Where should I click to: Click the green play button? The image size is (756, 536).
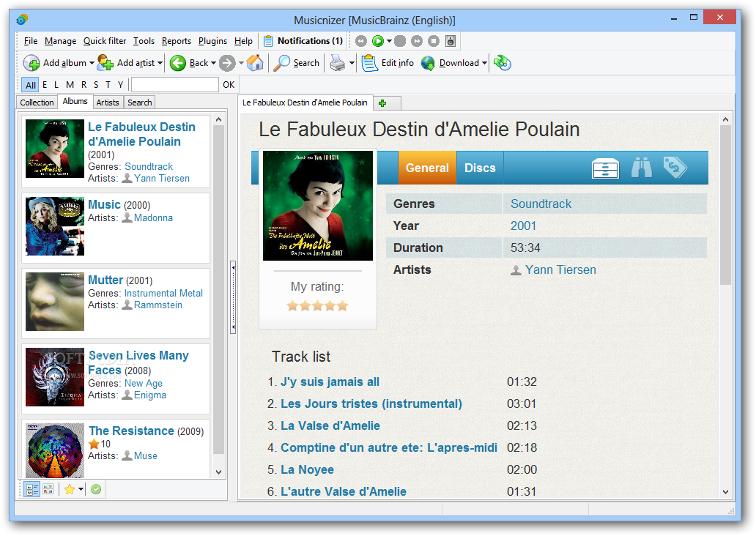[x=378, y=41]
